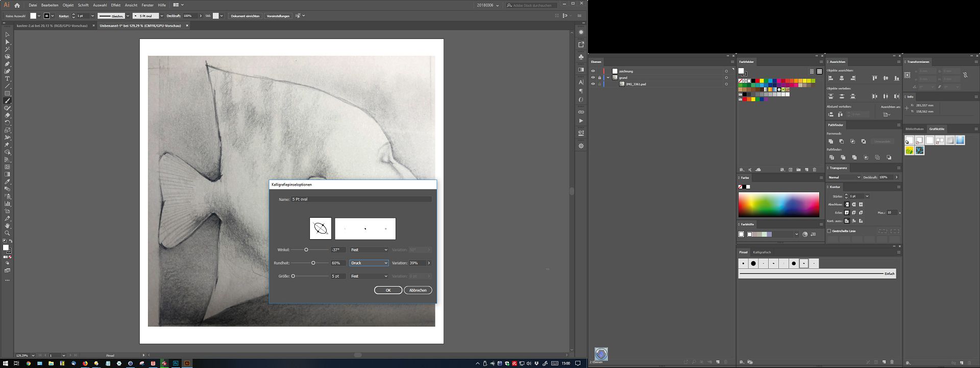The height and width of the screenshot is (368, 980).
Task: Click color spectrum in Farbe panel
Action: click(779, 204)
